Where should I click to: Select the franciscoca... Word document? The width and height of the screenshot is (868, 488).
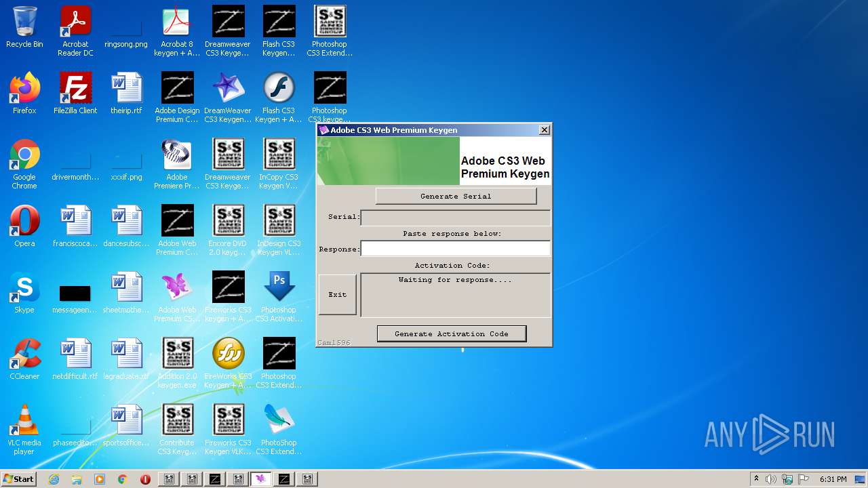click(x=75, y=227)
